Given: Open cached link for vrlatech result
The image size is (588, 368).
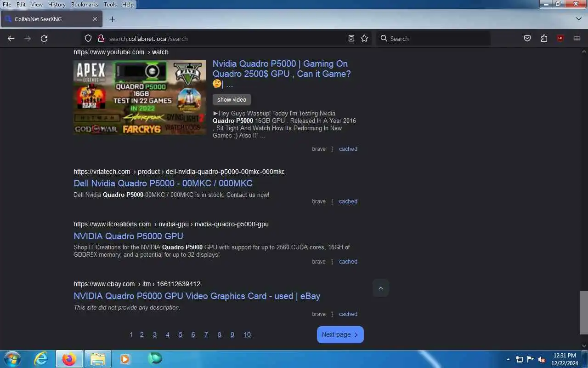Looking at the screenshot, I should tap(348, 201).
